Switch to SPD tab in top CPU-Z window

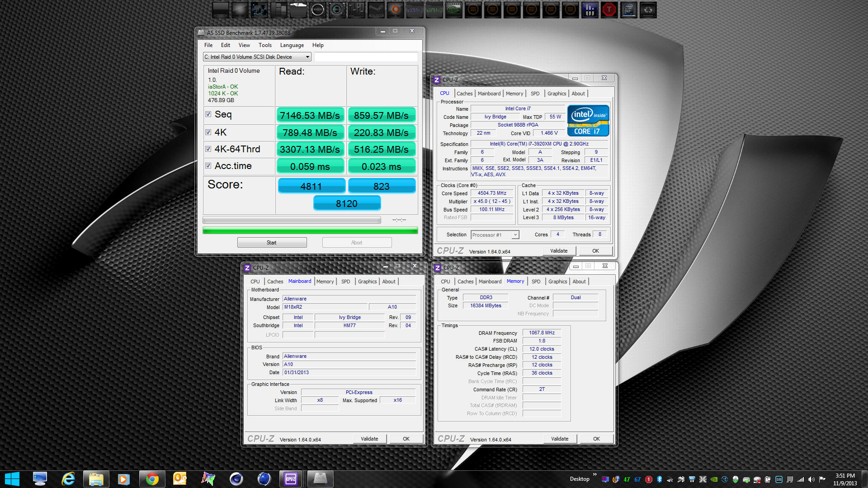tap(535, 94)
